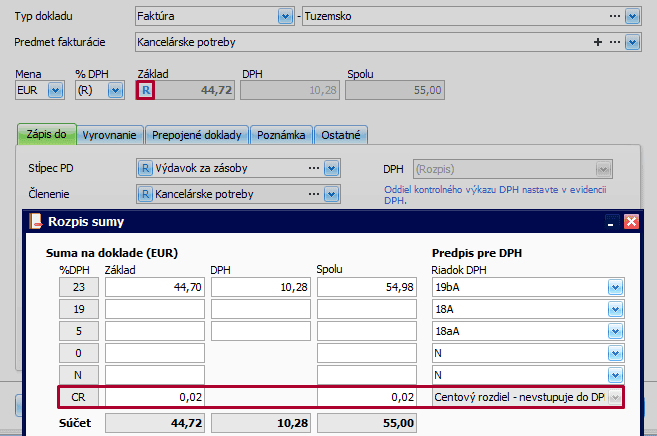Click the CR row Základ field showing 0,02
Screen dimensions: 657x436
(x=154, y=398)
